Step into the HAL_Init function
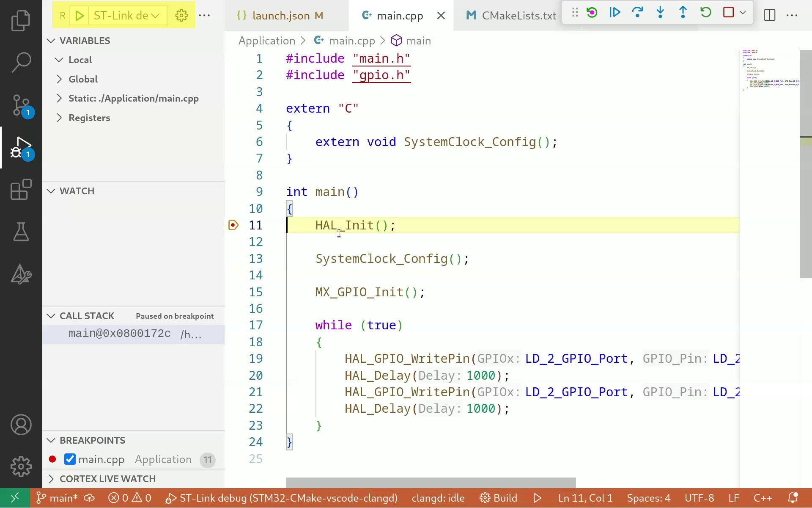The image size is (812, 508). point(660,12)
